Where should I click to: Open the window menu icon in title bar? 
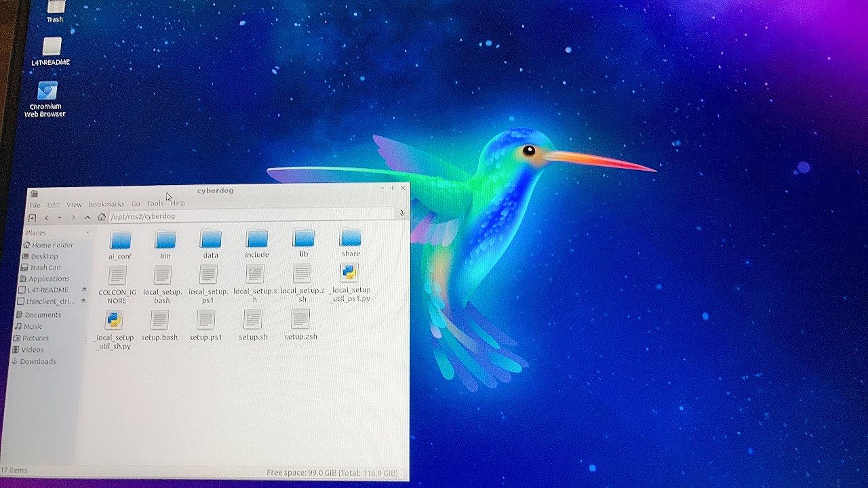(x=33, y=194)
